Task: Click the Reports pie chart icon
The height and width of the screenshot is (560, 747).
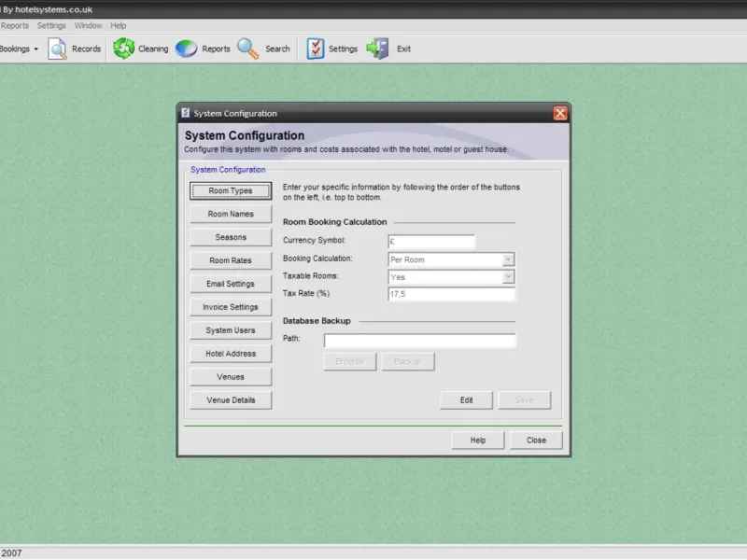Action: (186, 49)
